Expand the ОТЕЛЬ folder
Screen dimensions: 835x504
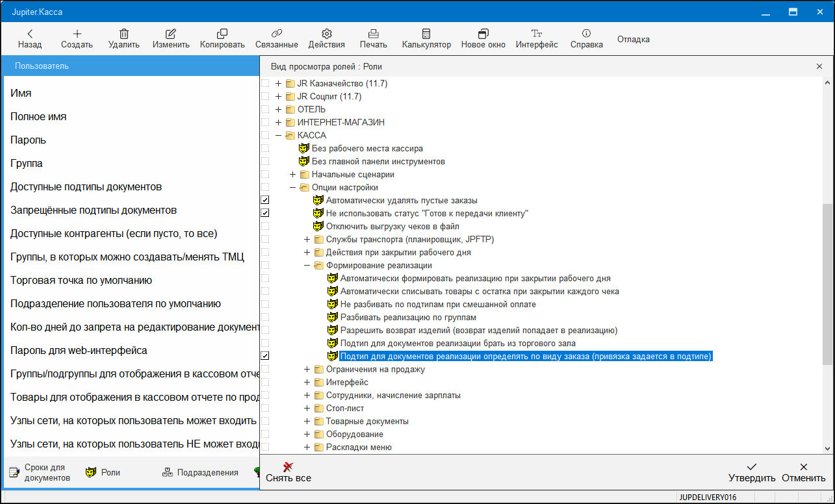coord(279,109)
